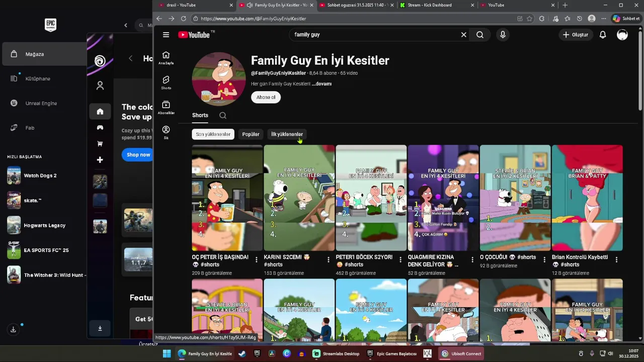Open Copilot 'Sohbet et' button in Edge
This screenshot has height=362, width=644.
click(x=626, y=19)
